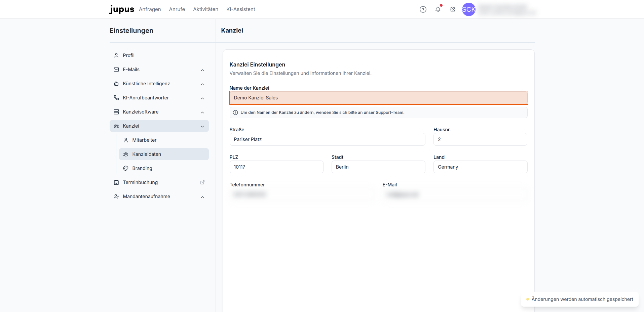
Task: Click the Straße input field
Action: pyautogui.click(x=327, y=139)
